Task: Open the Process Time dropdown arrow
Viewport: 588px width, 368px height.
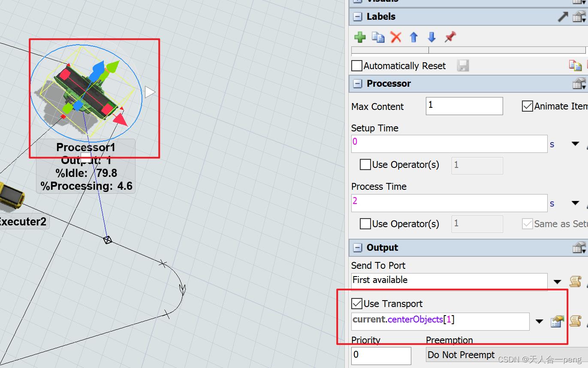Action: 576,203
